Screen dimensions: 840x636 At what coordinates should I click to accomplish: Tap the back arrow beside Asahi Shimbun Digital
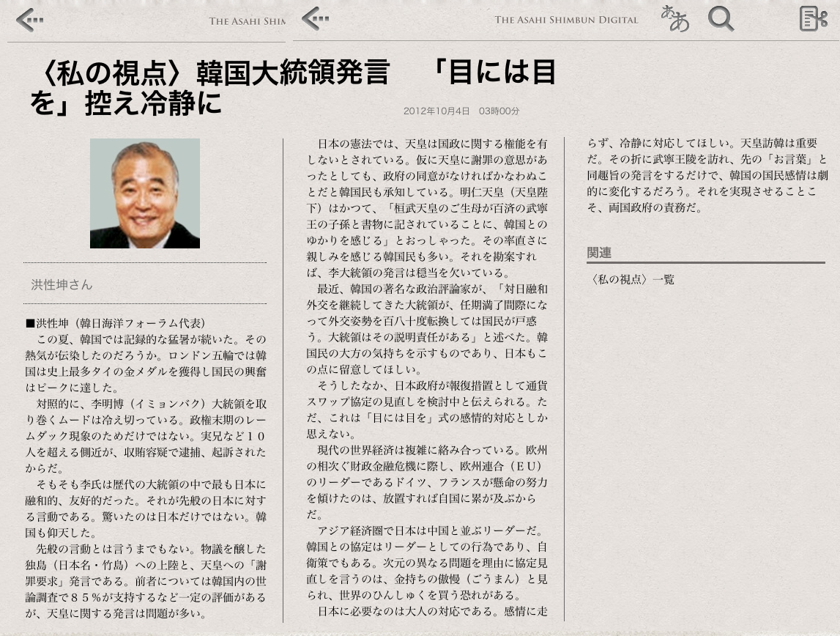316,19
